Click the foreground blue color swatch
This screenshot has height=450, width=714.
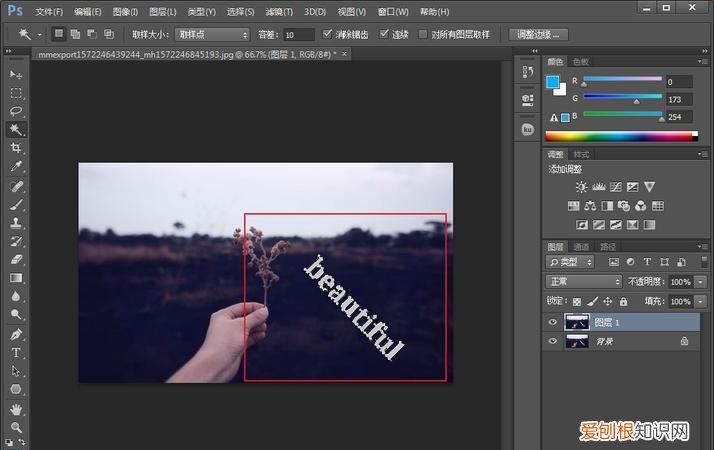coord(554,81)
